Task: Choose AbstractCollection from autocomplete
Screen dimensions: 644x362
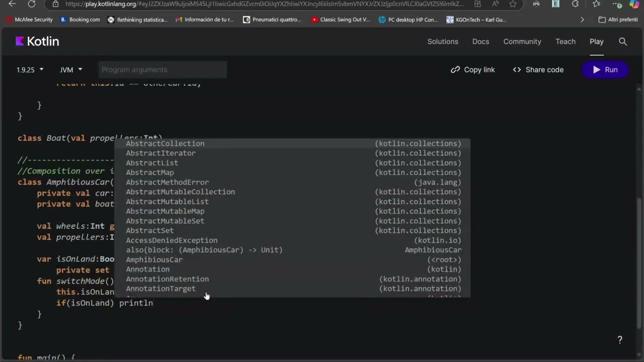Action: [x=292, y=144]
